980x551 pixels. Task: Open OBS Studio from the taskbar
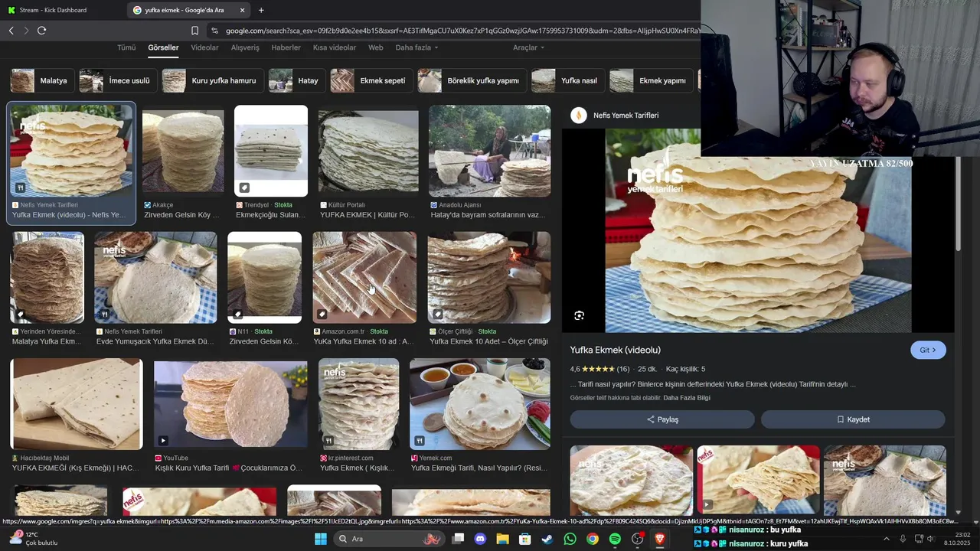tap(637, 539)
